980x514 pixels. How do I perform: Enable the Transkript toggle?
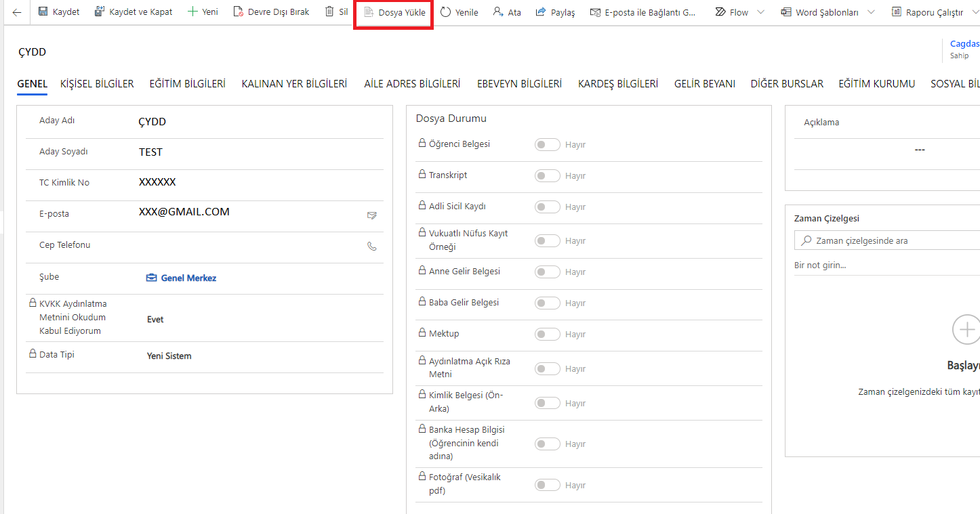point(548,176)
